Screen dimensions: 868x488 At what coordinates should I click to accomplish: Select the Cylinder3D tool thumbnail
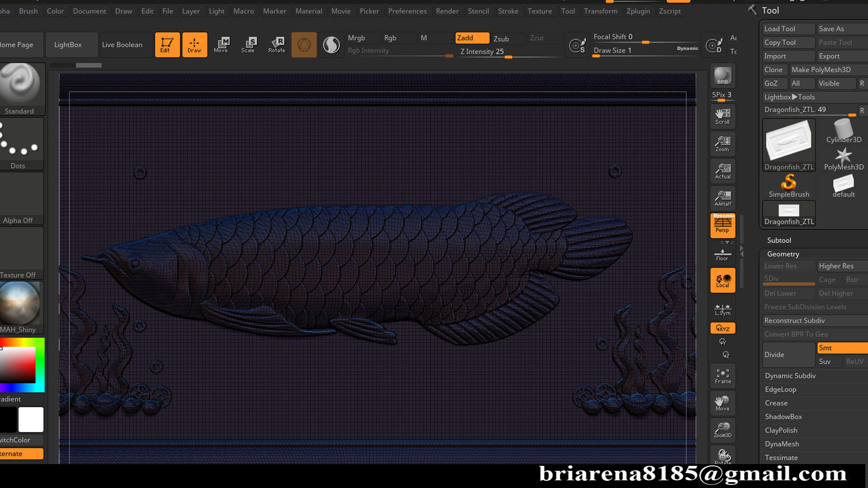click(x=843, y=131)
